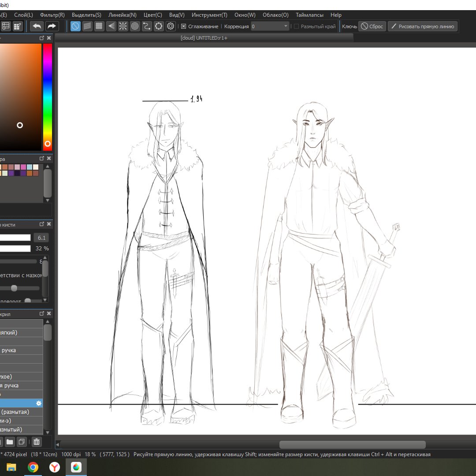Click the rainbow hue bar
476x476 pixels.
[x=47, y=97]
